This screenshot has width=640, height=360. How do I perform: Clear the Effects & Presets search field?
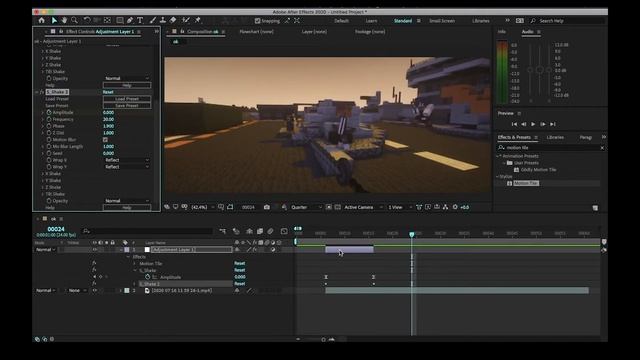(x=602, y=148)
